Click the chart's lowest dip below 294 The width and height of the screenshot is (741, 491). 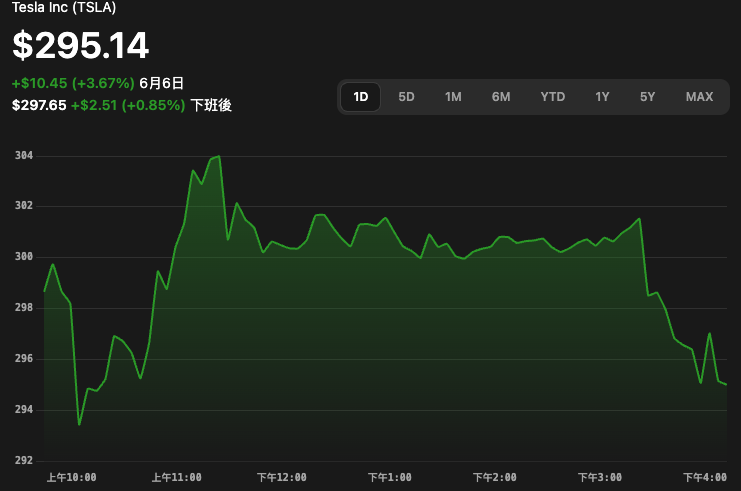(79, 424)
